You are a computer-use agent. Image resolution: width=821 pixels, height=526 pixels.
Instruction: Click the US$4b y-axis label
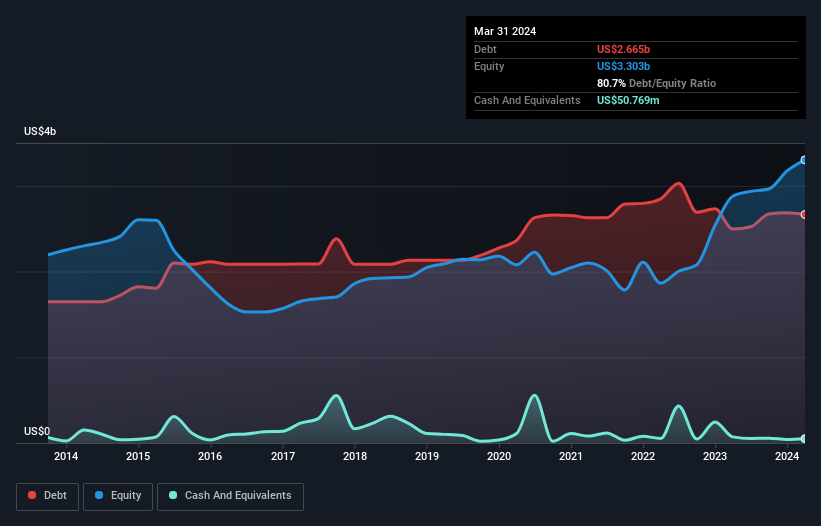tap(40, 131)
